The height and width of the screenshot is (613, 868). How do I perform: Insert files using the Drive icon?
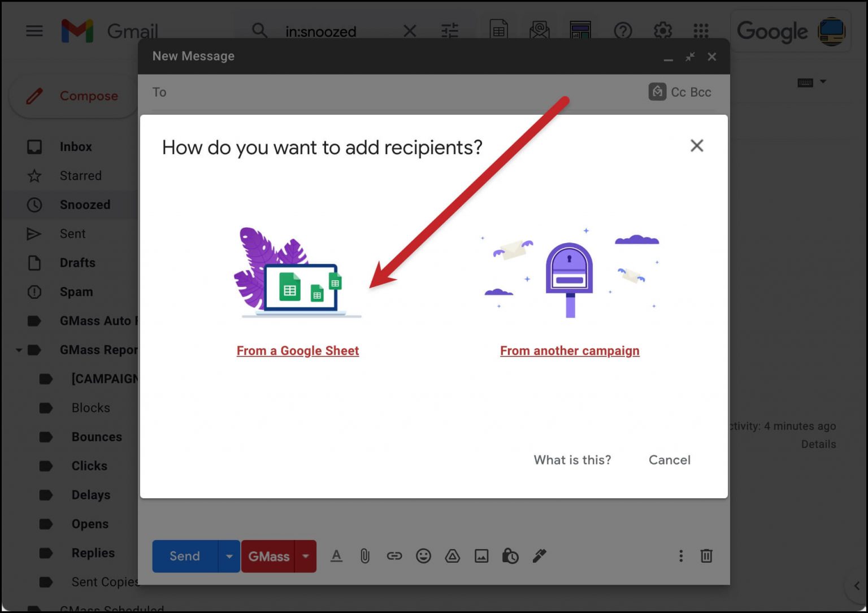[x=452, y=556]
